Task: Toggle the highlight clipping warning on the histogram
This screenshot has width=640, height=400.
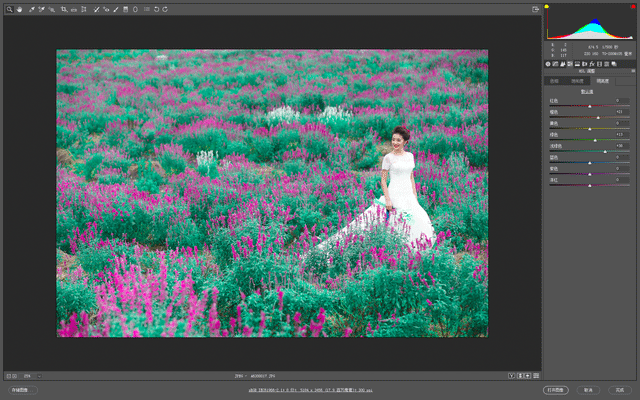Action: coord(631,7)
